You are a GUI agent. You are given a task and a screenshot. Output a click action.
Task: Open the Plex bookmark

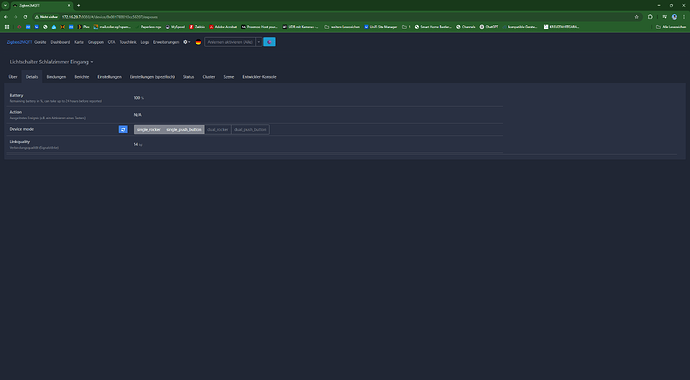[x=84, y=27]
